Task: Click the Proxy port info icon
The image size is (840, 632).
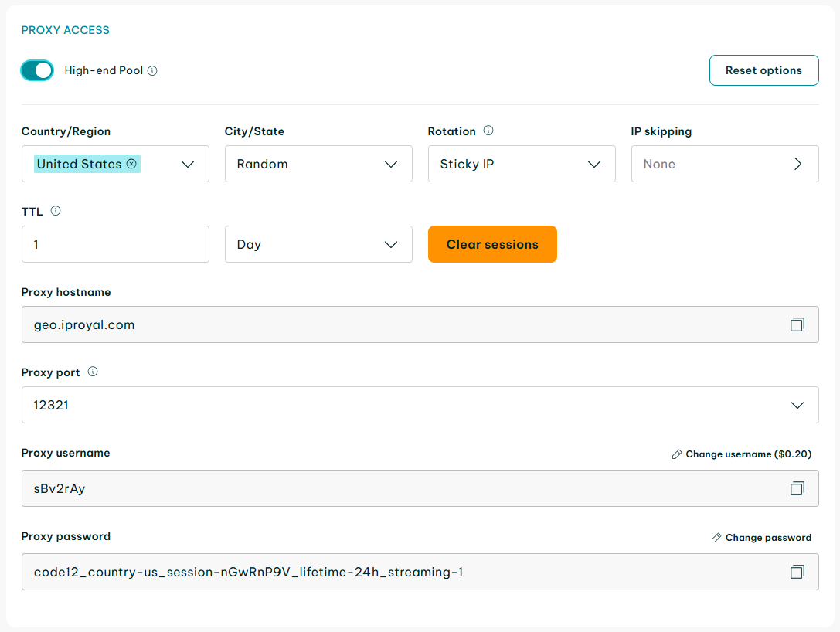Action: point(93,372)
